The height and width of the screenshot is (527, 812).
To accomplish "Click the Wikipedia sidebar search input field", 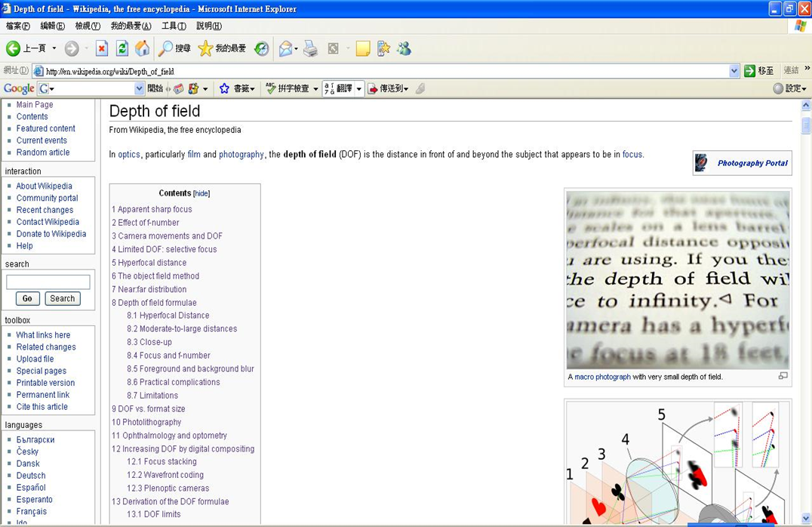I will (x=48, y=282).
